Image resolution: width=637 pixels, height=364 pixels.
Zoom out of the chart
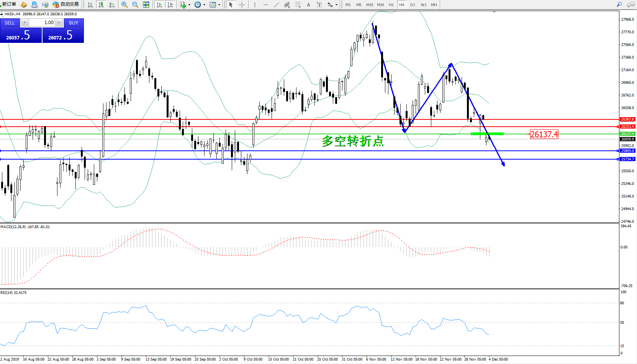point(135,5)
